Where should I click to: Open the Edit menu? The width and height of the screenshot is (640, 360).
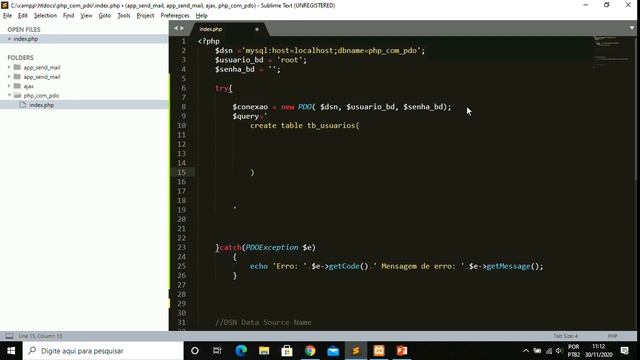pos(22,16)
